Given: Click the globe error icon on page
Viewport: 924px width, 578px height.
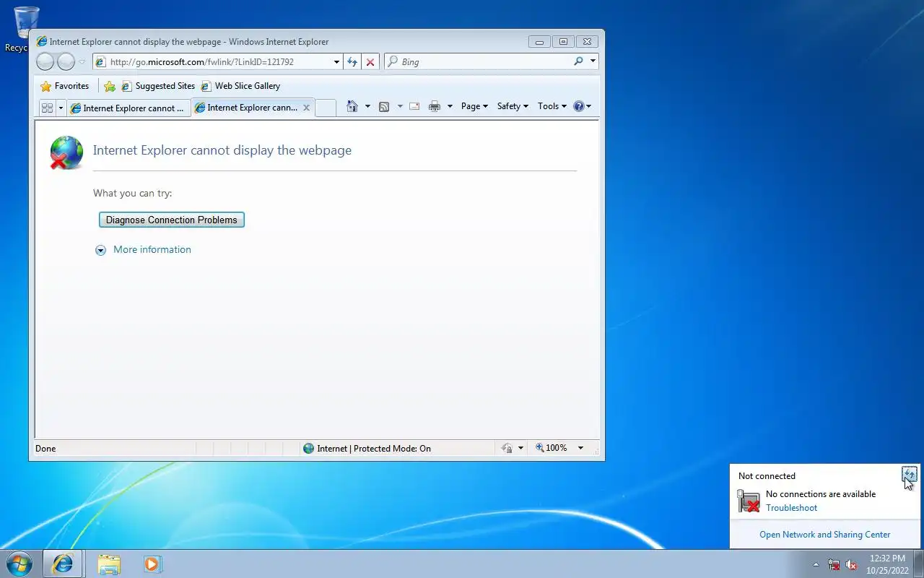Looking at the screenshot, I should coord(66,152).
